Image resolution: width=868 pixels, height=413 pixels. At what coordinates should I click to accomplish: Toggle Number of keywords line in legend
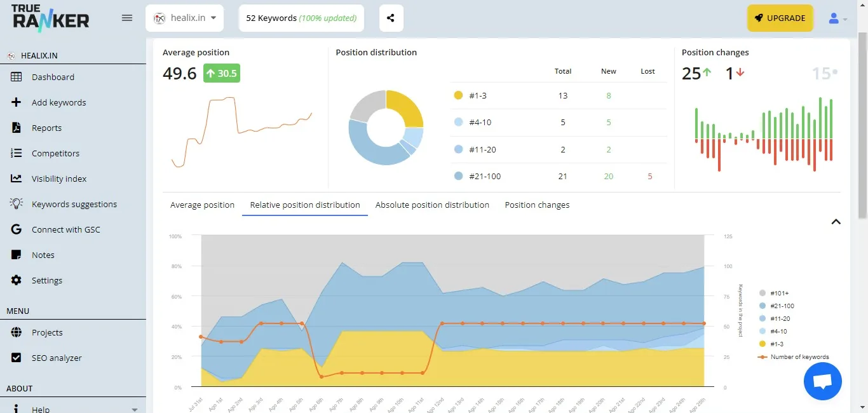(x=794, y=356)
